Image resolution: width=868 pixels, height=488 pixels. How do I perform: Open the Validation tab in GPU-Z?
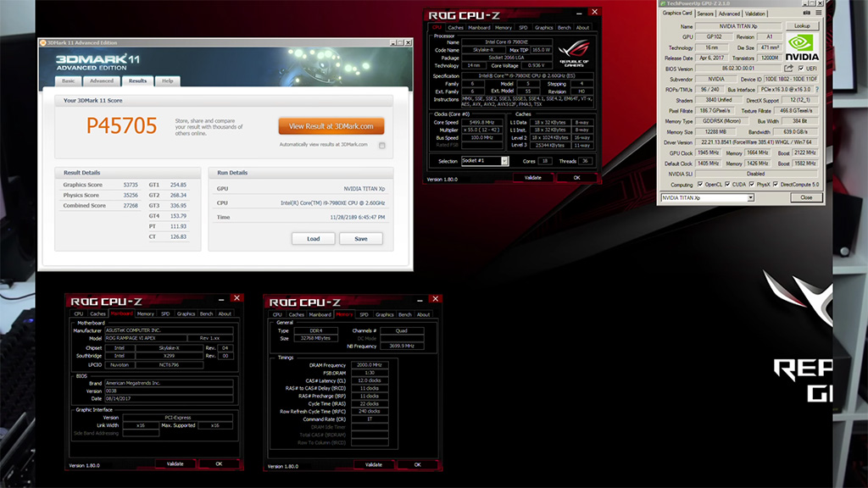tap(754, 14)
